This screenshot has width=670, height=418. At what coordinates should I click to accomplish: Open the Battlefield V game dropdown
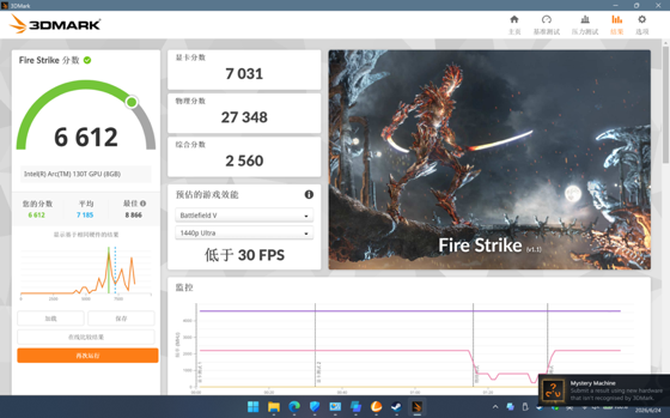[244, 215]
